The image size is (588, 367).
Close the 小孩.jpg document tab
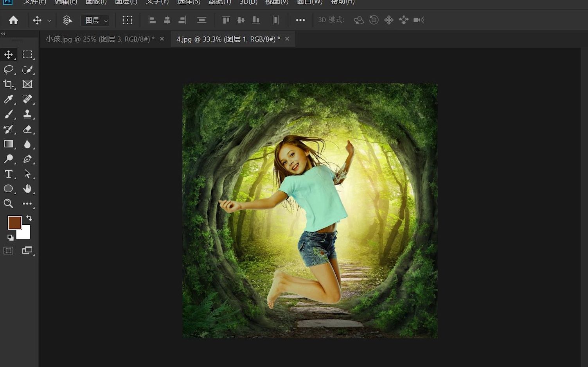(x=162, y=39)
